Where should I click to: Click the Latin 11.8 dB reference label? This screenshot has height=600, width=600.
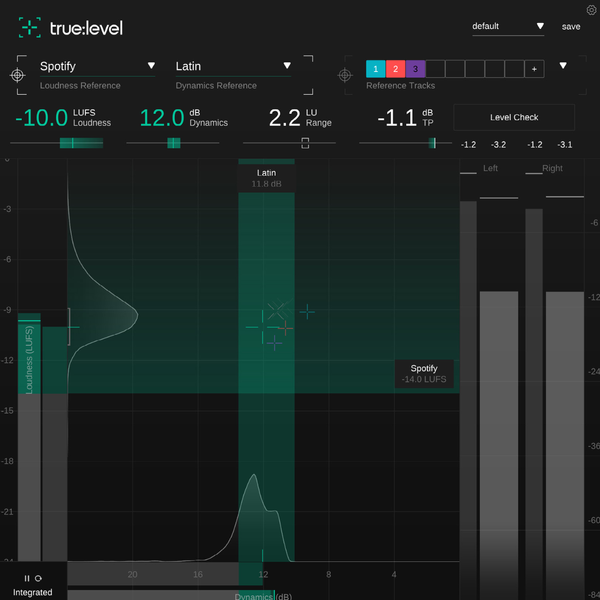click(x=265, y=178)
